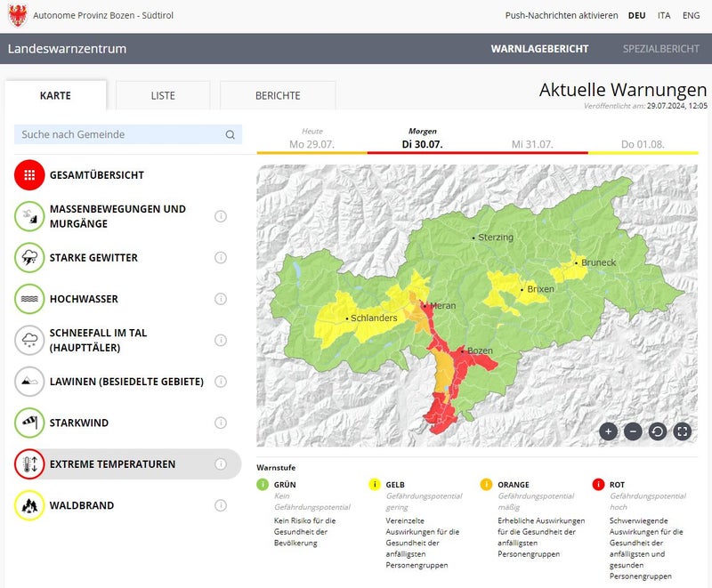Select the date Mi 31.07.
712x588 pixels.
[532, 143]
